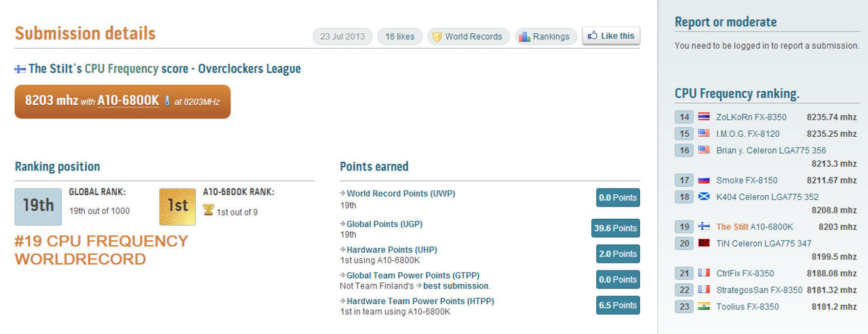Screen dimensions: 868x334
Task: Click the Finland flag beside The Stilt's title
Action: (20, 69)
